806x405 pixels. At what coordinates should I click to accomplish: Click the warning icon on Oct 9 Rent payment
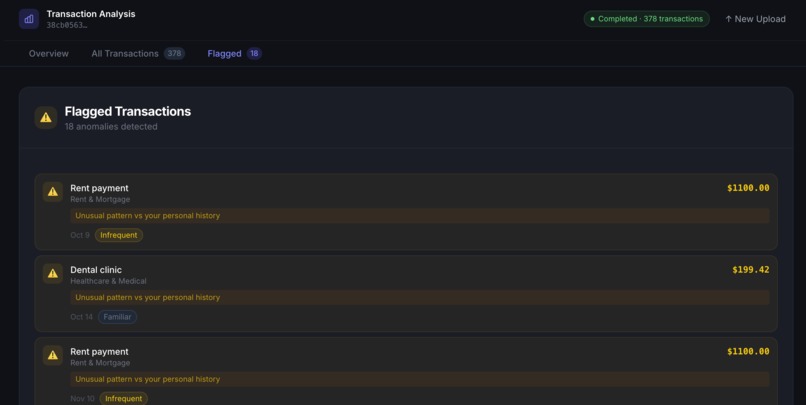click(x=52, y=192)
